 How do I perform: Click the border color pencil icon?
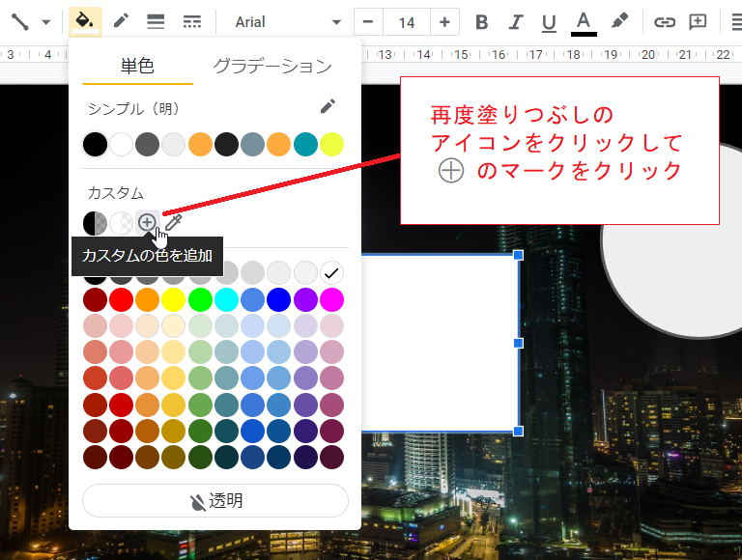[121, 22]
